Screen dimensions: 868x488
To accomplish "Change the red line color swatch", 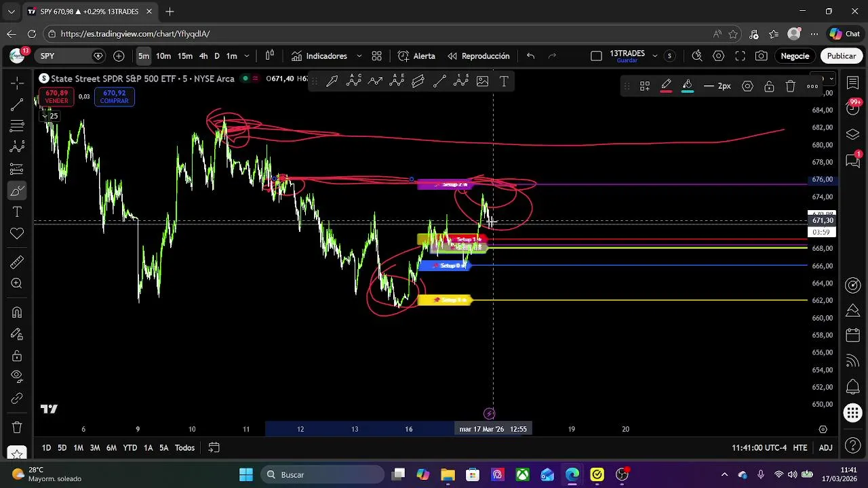I will [x=666, y=86].
